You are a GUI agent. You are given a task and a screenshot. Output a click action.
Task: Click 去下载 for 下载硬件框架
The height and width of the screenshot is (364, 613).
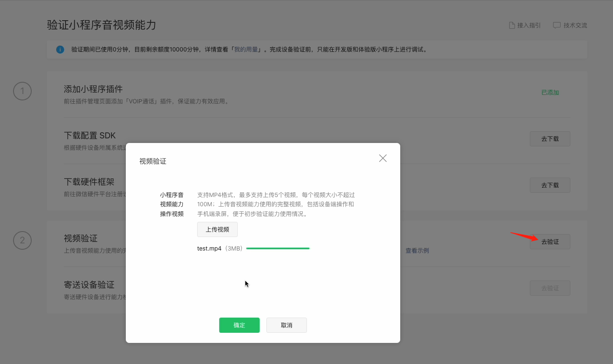(550, 185)
